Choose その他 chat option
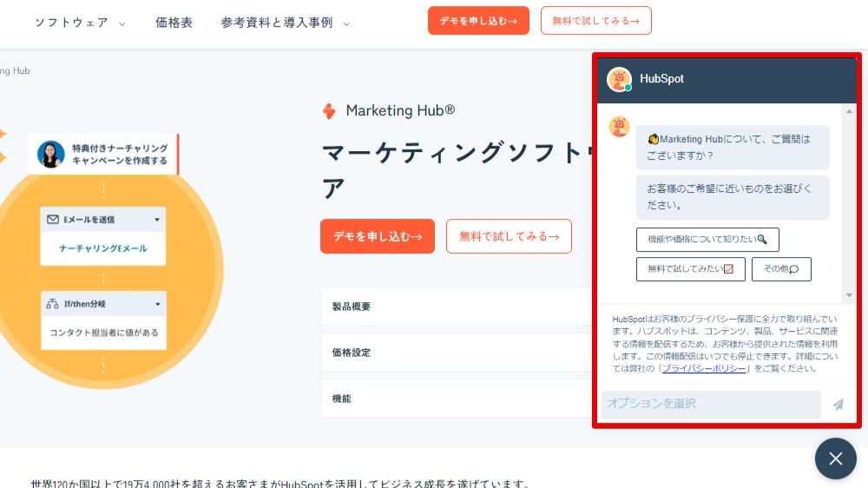This screenshot has height=488, width=868. (x=781, y=269)
